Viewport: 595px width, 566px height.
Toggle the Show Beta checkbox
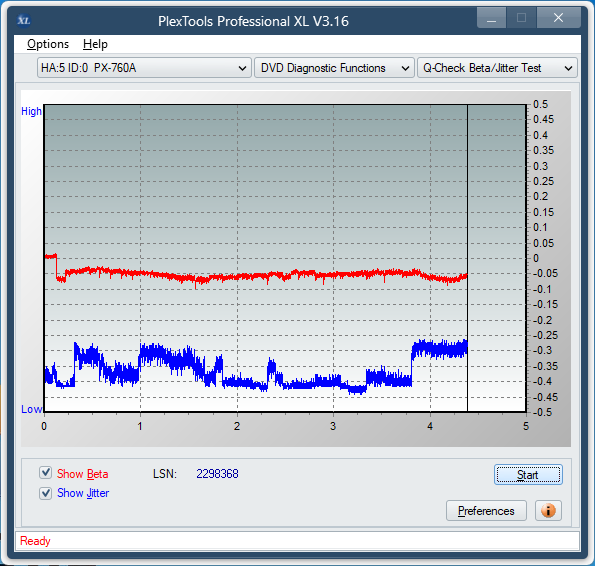[46, 473]
